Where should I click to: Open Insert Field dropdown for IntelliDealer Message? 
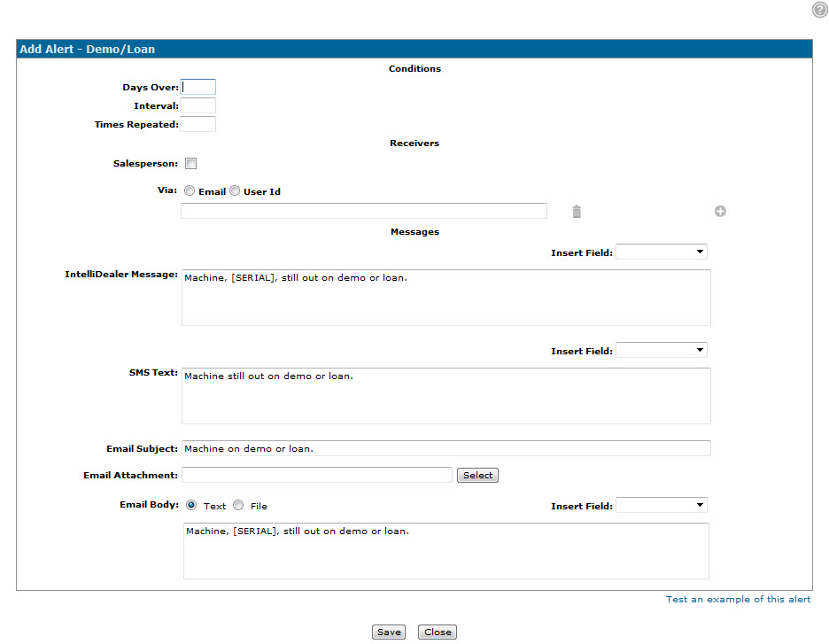pyautogui.click(x=662, y=252)
